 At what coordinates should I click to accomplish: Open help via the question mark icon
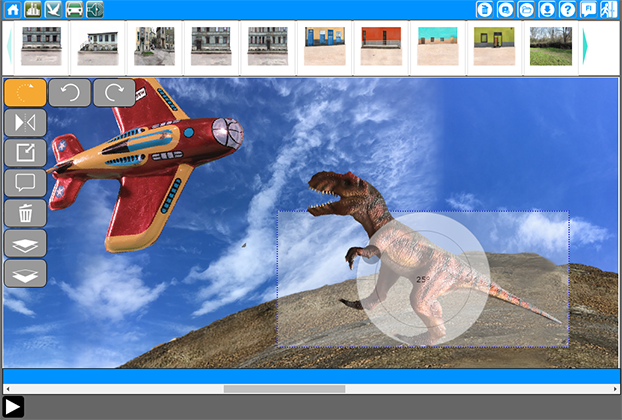click(567, 10)
